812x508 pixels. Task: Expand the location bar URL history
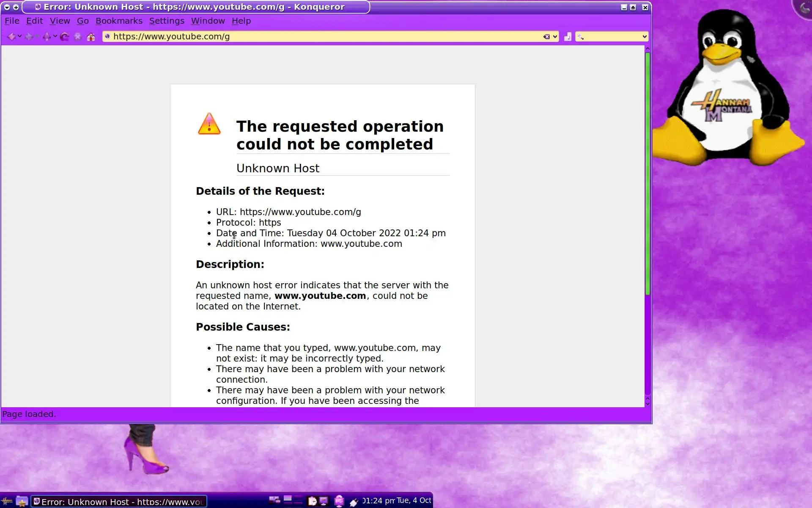555,37
